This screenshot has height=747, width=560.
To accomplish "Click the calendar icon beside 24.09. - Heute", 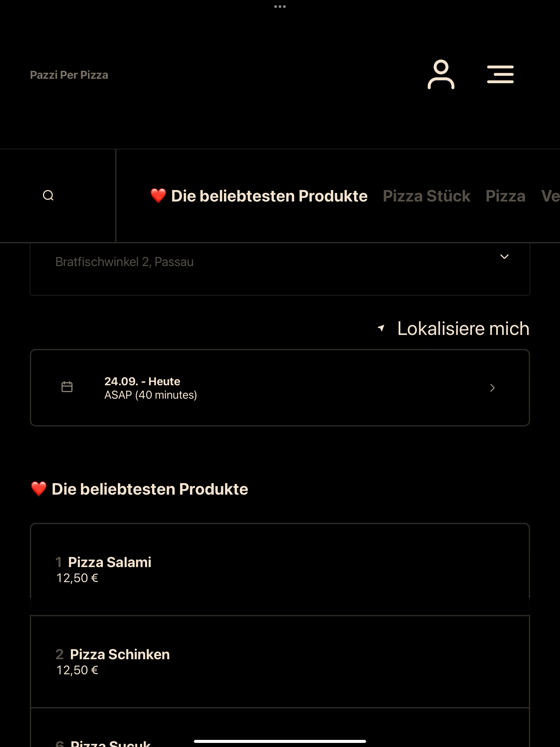I will pos(67,387).
